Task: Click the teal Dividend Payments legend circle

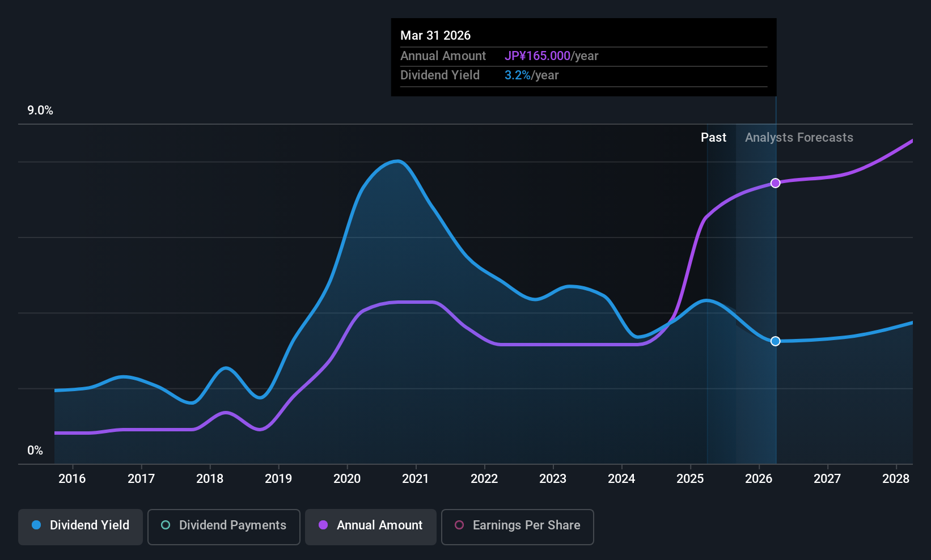Action: [x=166, y=525]
